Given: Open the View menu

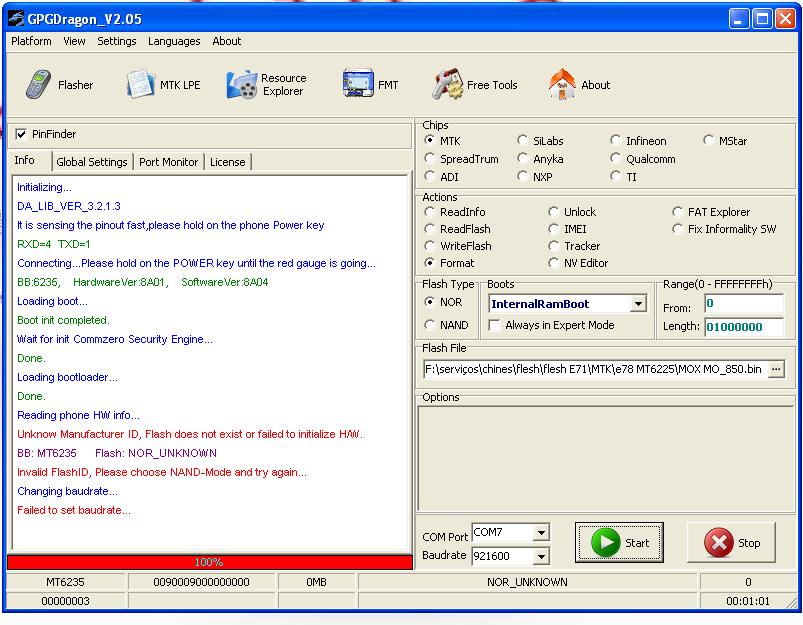Looking at the screenshot, I should tap(74, 41).
